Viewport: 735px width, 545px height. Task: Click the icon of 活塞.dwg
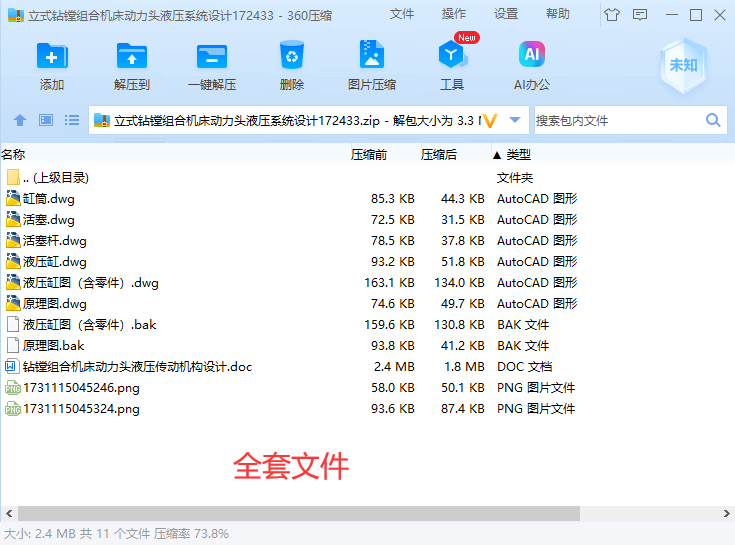point(13,219)
